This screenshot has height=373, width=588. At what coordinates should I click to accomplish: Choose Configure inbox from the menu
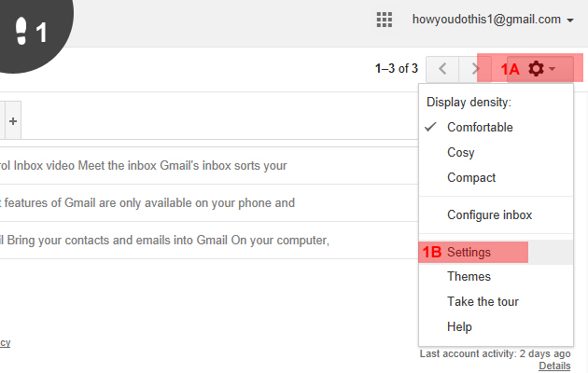click(x=496, y=215)
